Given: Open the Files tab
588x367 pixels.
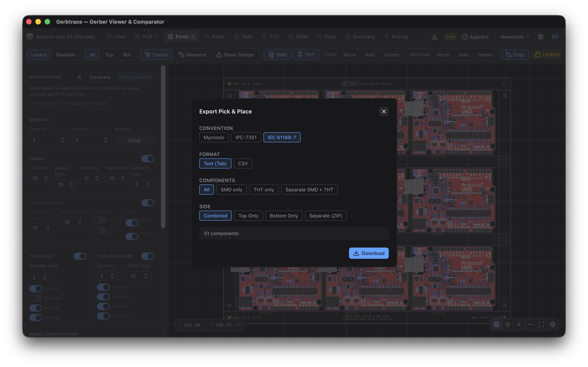Looking at the screenshot, I should click(x=116, y=37).
